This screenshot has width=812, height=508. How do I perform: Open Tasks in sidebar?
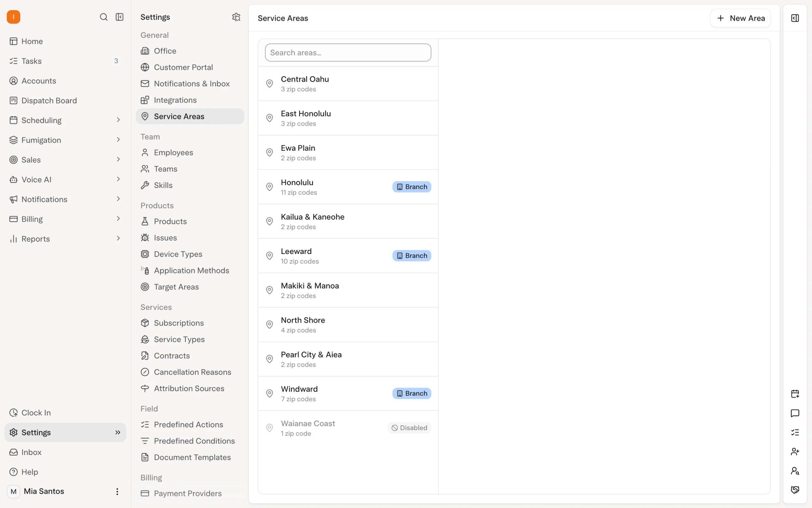65,61
